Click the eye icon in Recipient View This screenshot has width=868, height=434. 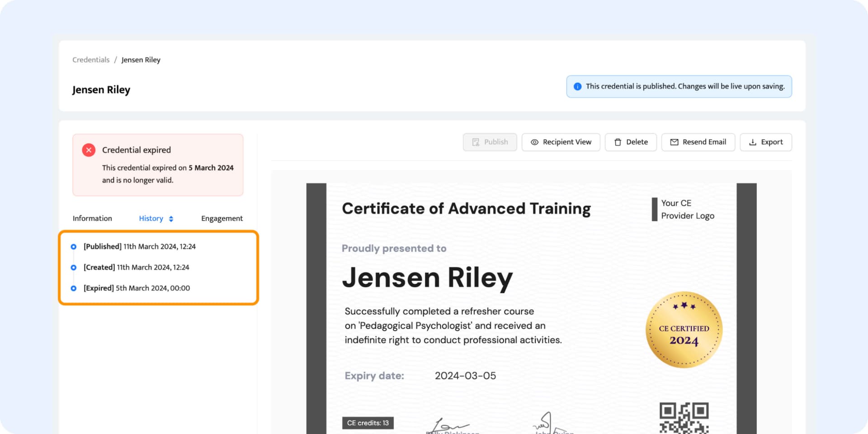click(x=534, y=142)
